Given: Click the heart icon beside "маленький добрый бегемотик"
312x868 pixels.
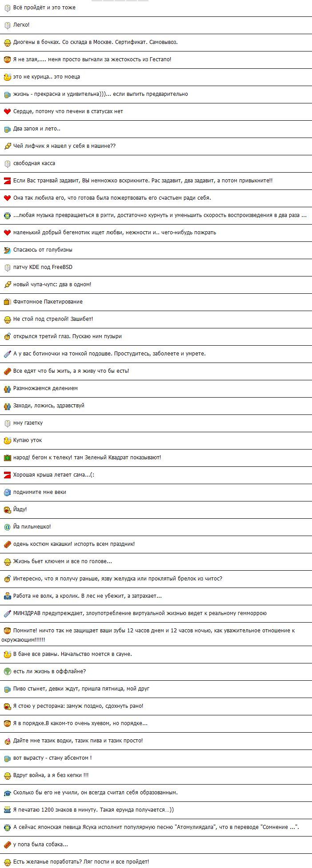Looking at the screenshot, I should [x=7, y=233].
